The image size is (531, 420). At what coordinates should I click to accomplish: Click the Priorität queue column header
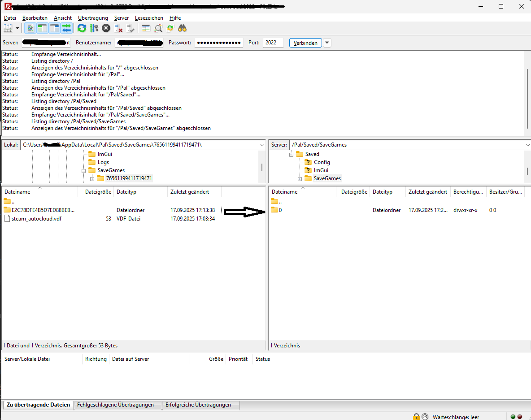tap(238, 359)
